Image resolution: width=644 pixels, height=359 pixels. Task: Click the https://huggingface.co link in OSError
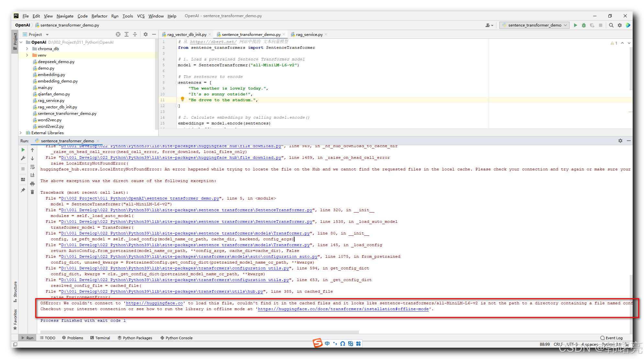click(154, 303)
